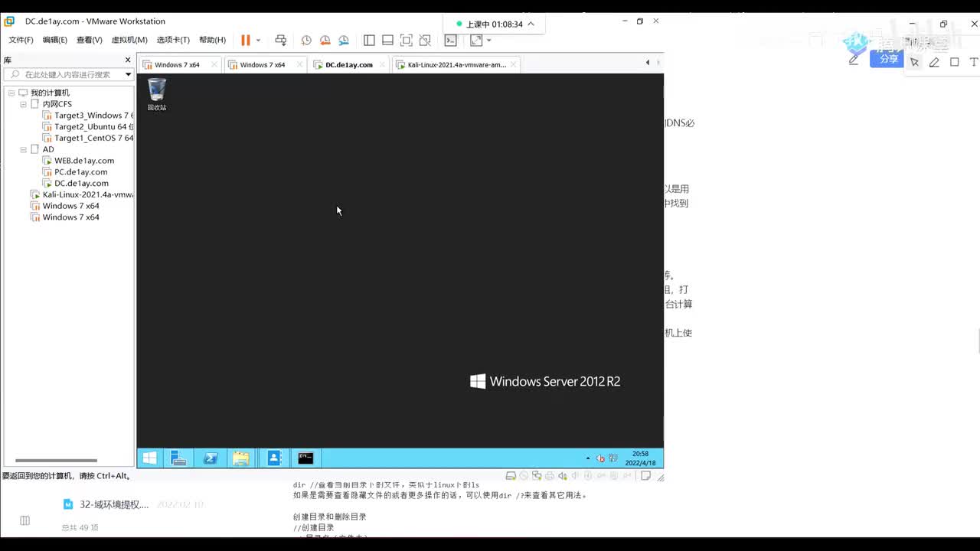Open the 编辑(E) menu
Image resolution: width=980 pixels, height=551 pixels.
pos(54,40)
